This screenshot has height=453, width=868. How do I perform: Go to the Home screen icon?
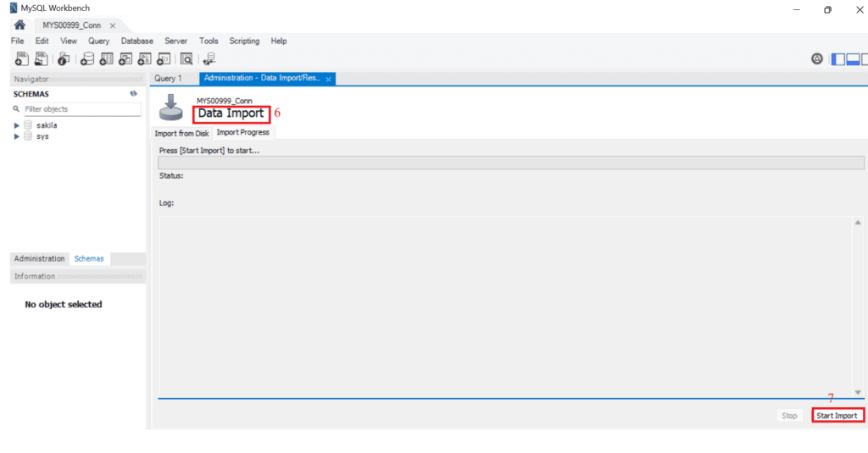20,25
